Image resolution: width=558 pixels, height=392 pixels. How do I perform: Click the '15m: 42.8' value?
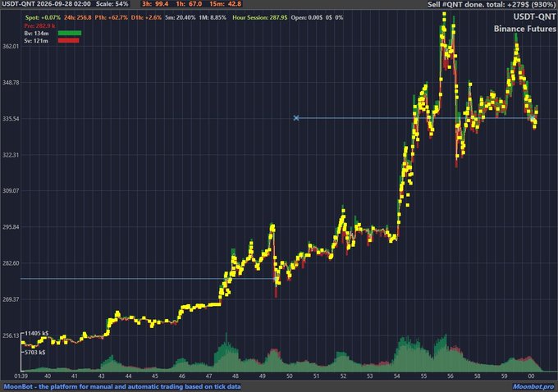(x=226, y=4)
